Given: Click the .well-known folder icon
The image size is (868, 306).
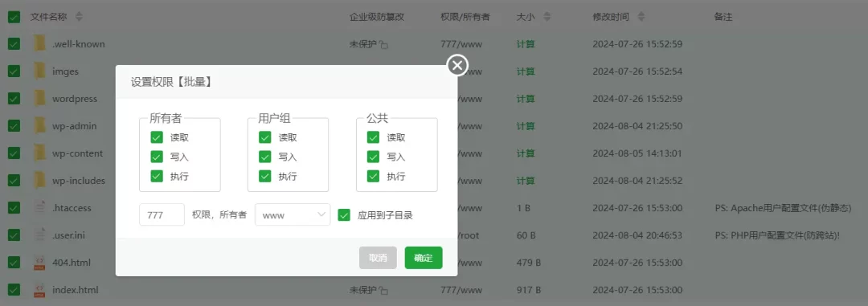Looking at the screenshot, I should [x=39, y=43].
